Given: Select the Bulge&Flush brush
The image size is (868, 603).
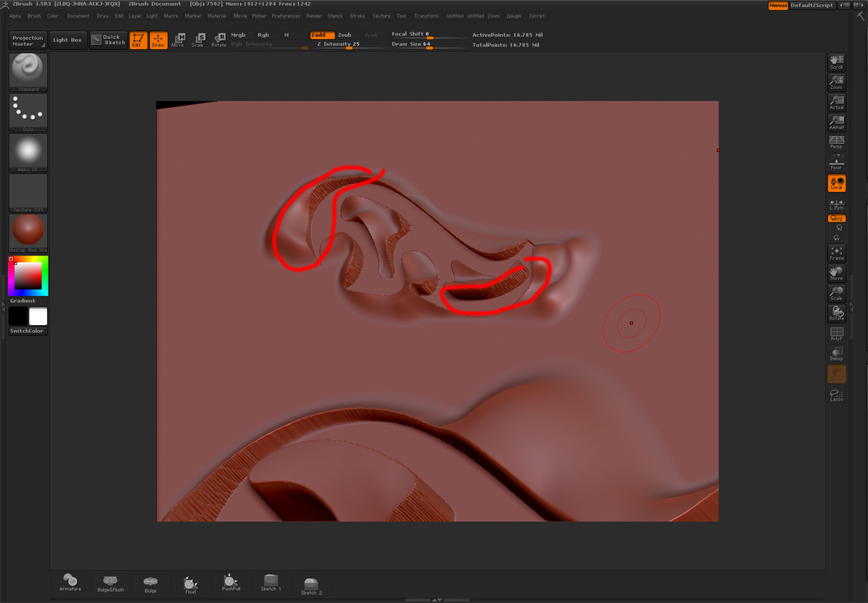Looking at the screenshot, I should click(x=111, y=583).
